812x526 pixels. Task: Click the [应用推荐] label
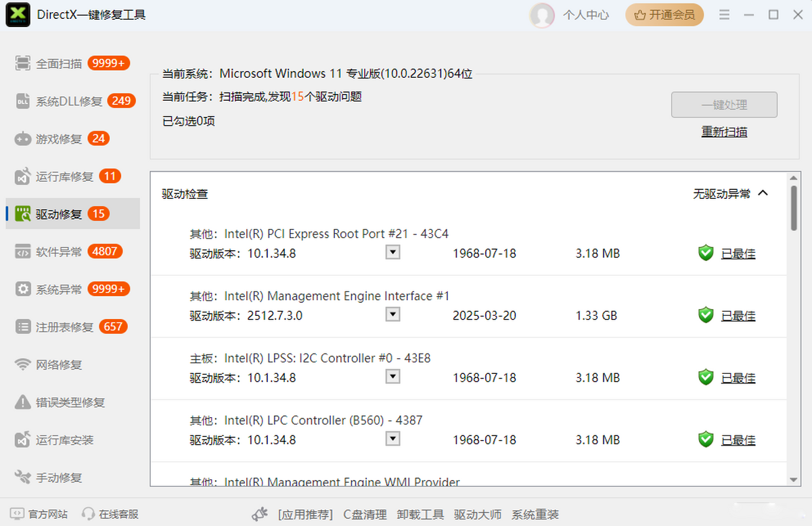[305, 515]
